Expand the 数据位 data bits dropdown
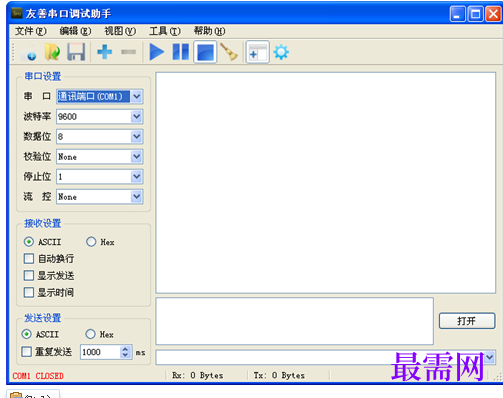Screen dimensions: 503x398 pos(136,137)
